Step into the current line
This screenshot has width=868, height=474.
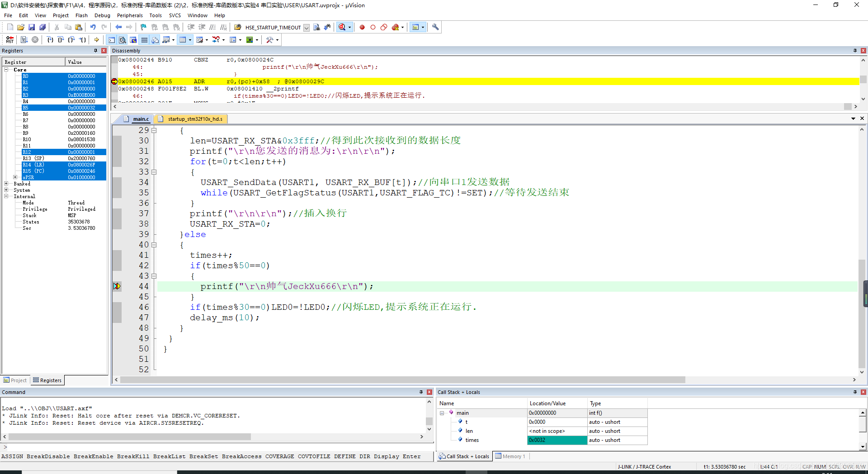point(50,40)
